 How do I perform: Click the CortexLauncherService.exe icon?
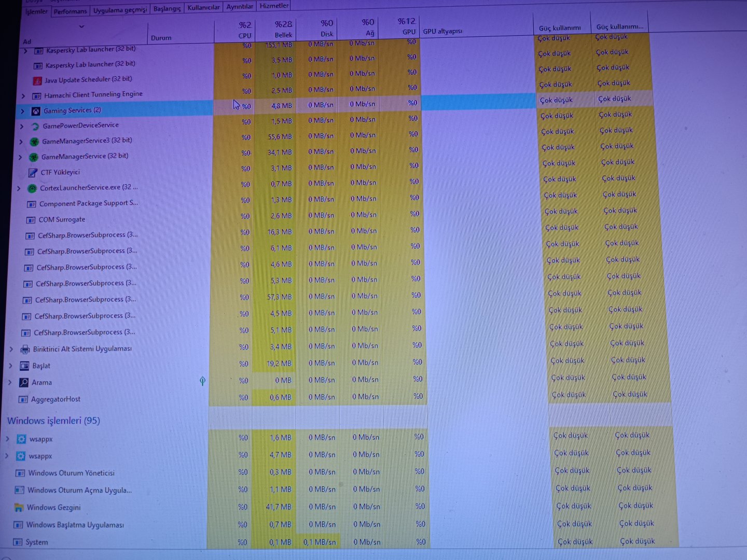32,188
